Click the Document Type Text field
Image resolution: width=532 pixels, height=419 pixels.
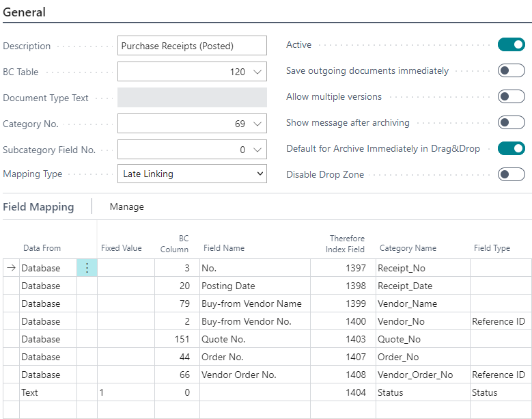pyautogui.click(x=192, y=98)
